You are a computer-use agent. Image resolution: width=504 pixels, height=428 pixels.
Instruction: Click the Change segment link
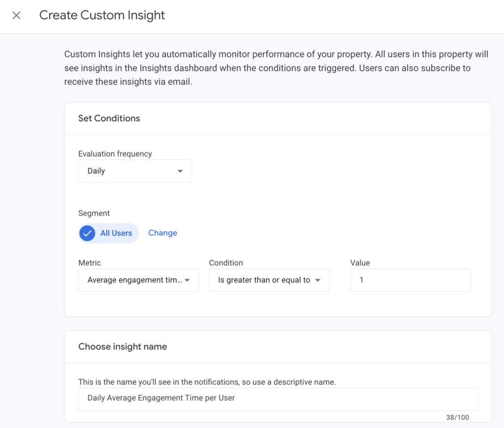(162, 233)
